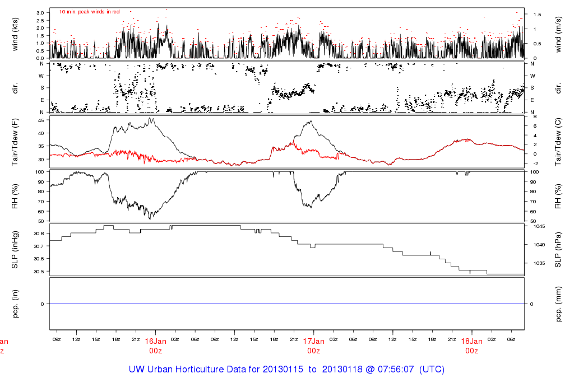Click the left 'dir.' axis label
This screenshot has height=392, width=574.
(x=15, y=88)
